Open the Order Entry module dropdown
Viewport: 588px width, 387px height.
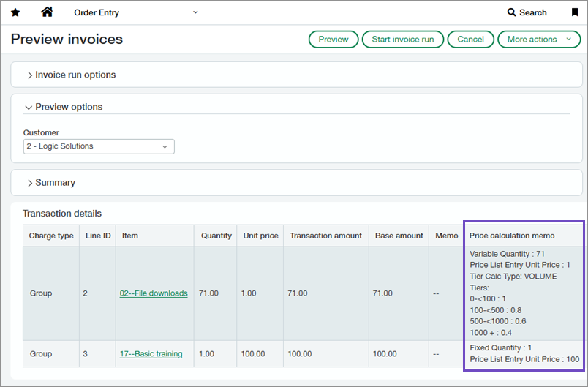[136, 12]
